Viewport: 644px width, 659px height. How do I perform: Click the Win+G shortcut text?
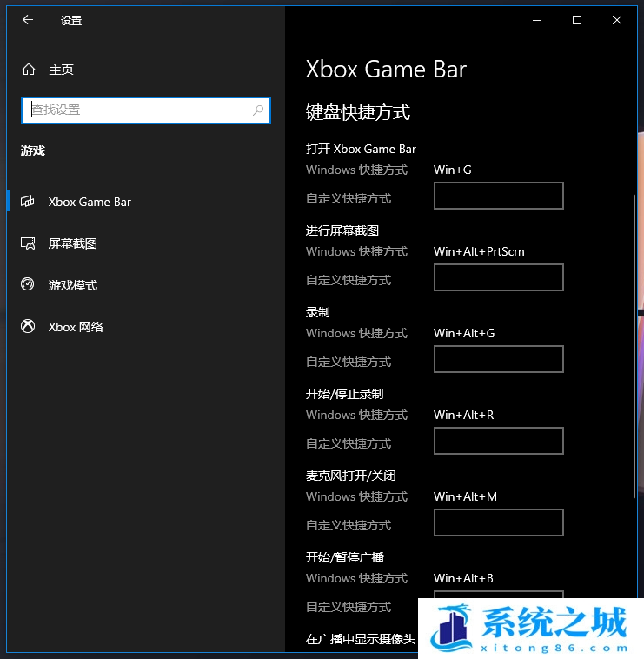pyautogui.click(x=453, y=170)
